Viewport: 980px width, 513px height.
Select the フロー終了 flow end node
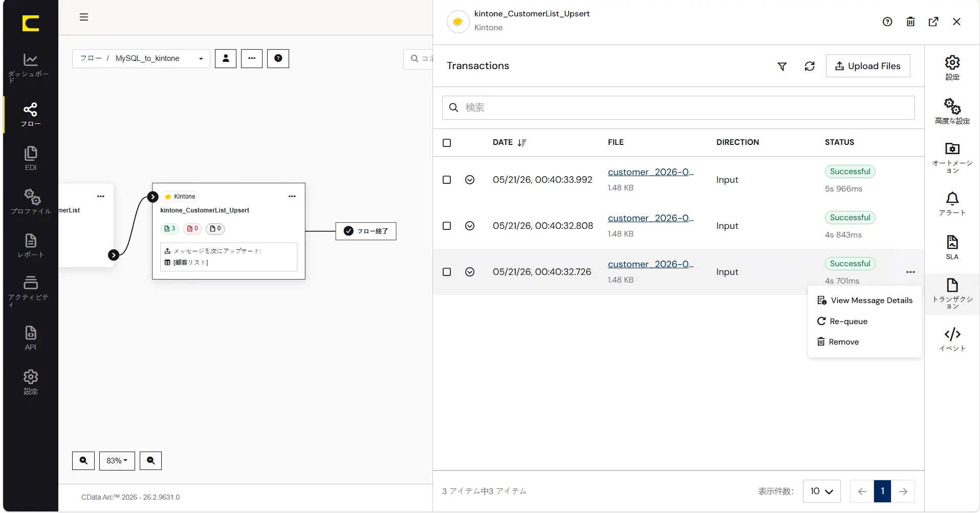pyautogui.click(x=366, y=231)
